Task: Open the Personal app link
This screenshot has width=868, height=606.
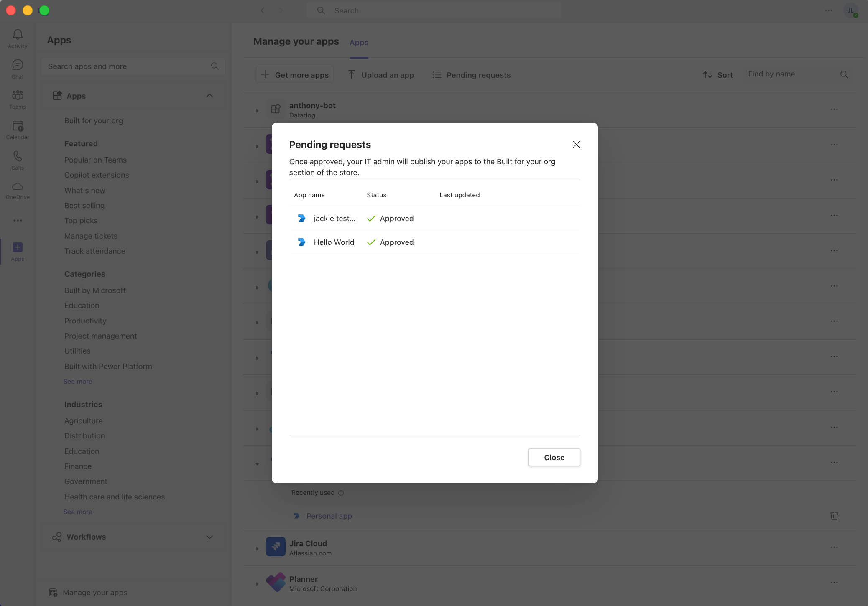Action: pyautogui.click(x=329, y=516)
